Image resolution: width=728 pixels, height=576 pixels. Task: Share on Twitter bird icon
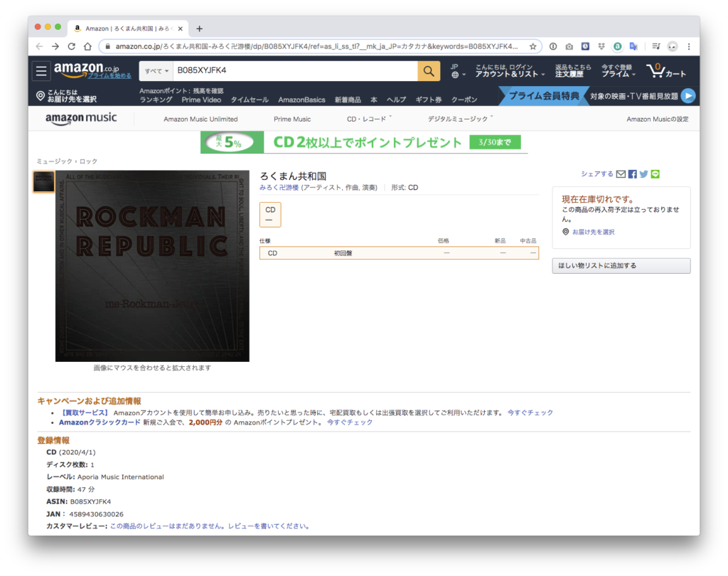[x=643, y=174]
